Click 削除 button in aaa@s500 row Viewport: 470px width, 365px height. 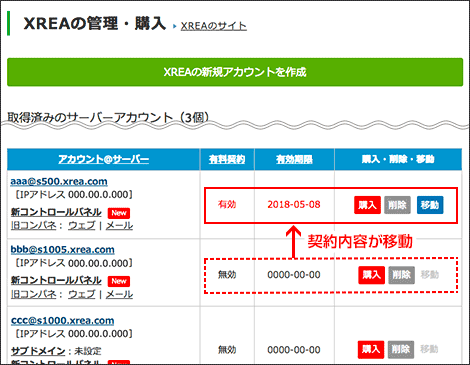397,205
